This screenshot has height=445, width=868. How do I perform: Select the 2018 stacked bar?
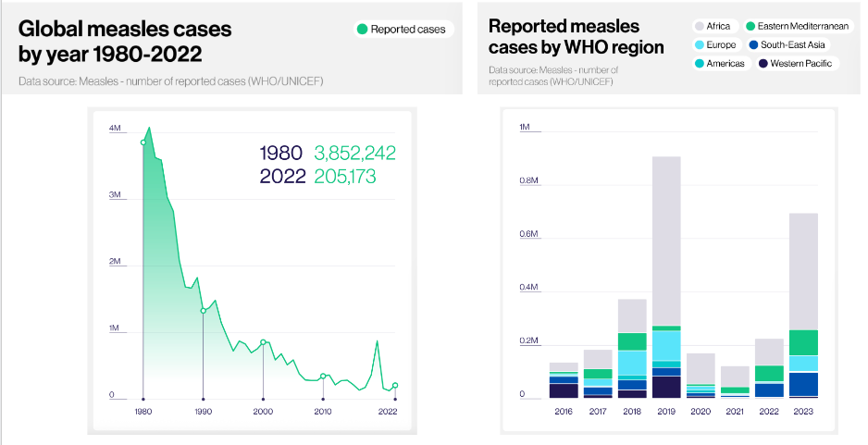pyautogui.click(x=632, y=348)
